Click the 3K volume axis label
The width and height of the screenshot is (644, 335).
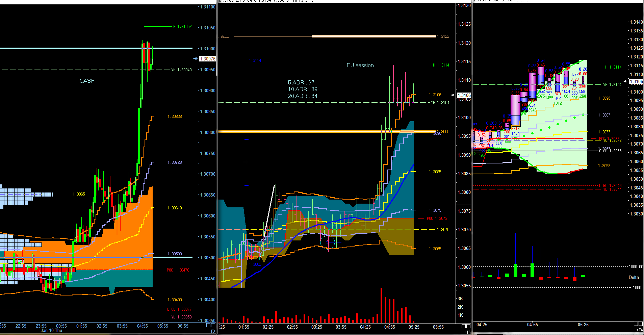(x=460, y=299)
